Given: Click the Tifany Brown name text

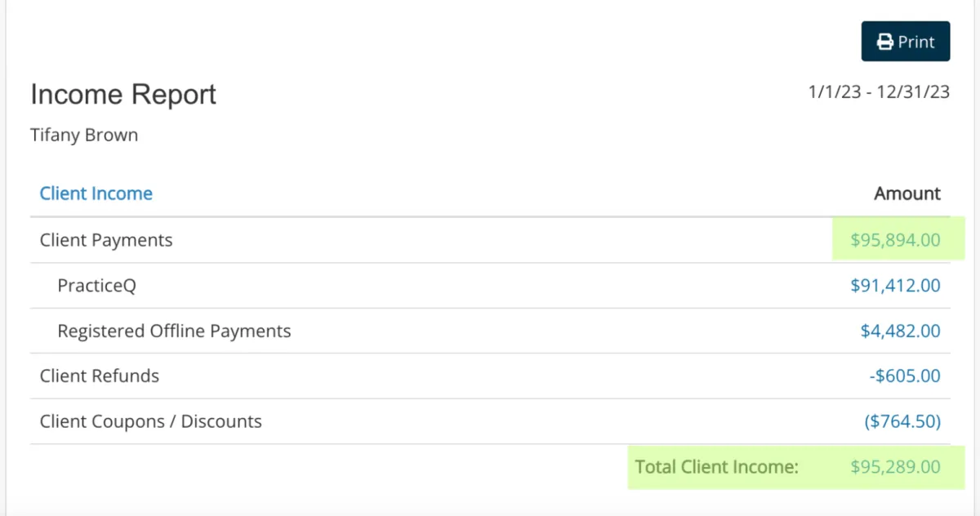Looking at the screenshot, I should click(84, 135).
